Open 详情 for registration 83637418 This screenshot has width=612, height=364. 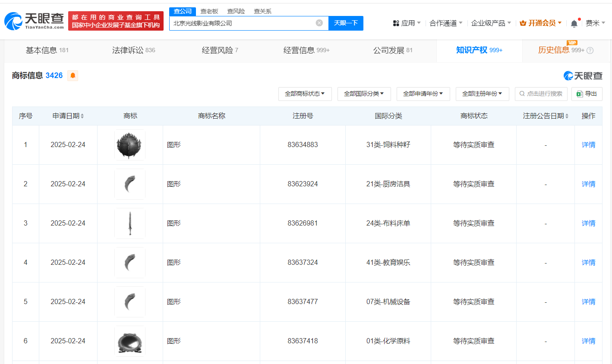click(x=589, y=341)
